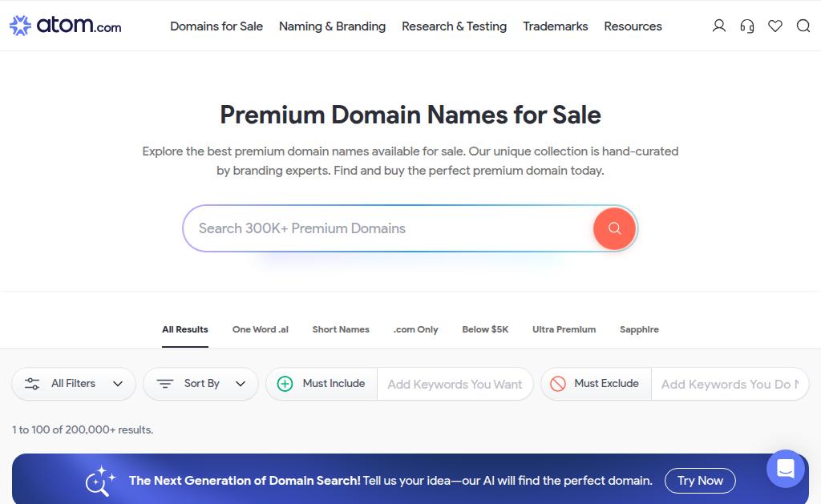
Task: Select the Ultra Premium tab
Action: (x=564, y=329)
